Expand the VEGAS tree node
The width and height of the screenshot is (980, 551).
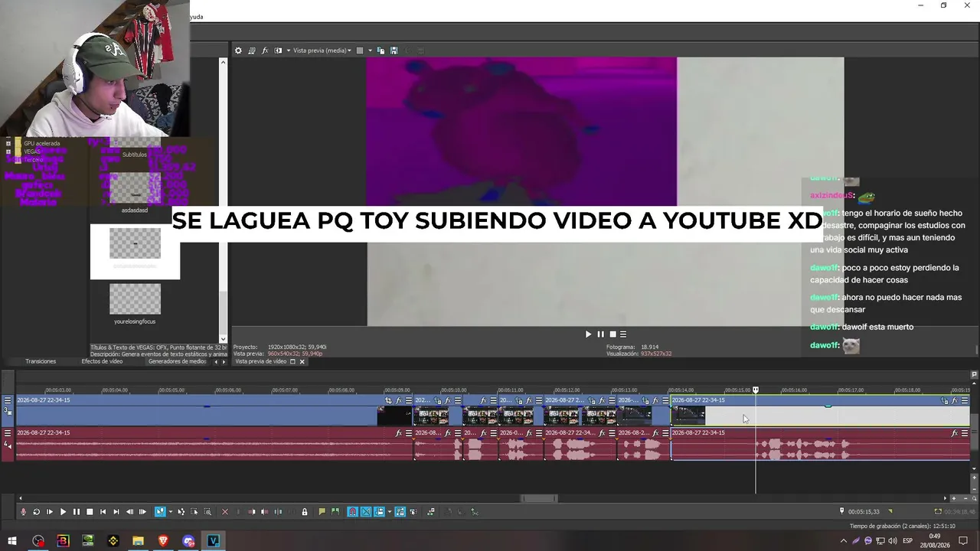[8, 152]
